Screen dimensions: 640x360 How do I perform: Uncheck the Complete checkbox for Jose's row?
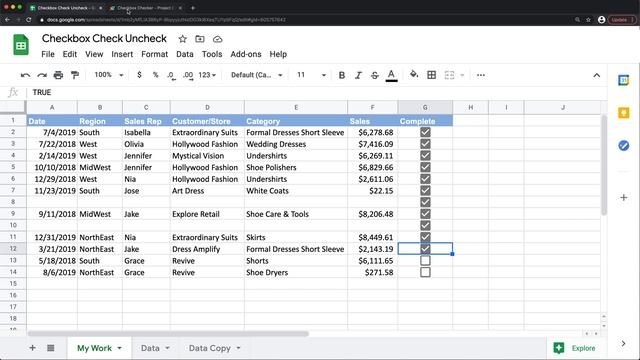(x=425, y=191)
